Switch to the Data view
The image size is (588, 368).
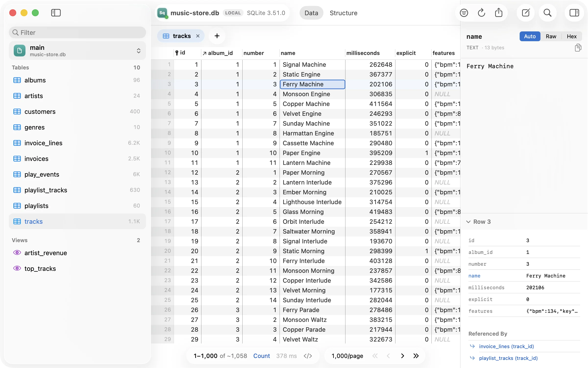311,13
